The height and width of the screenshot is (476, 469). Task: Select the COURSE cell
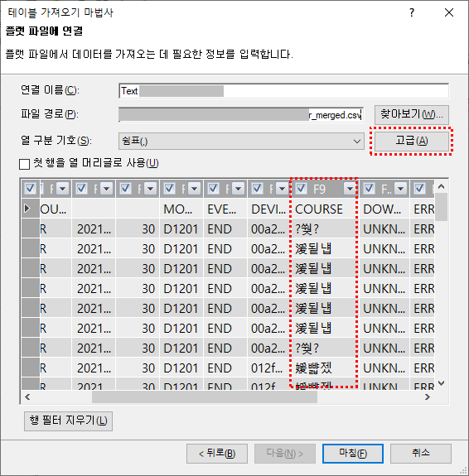324,209
